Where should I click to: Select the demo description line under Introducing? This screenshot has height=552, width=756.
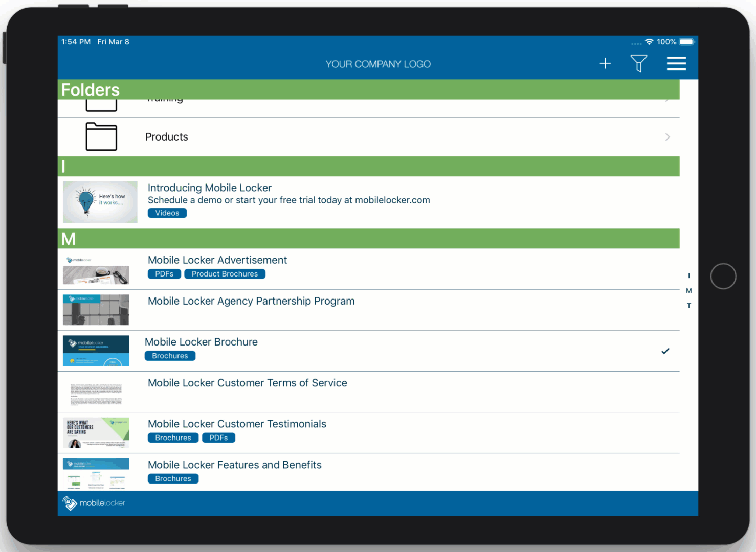[289, 200]
